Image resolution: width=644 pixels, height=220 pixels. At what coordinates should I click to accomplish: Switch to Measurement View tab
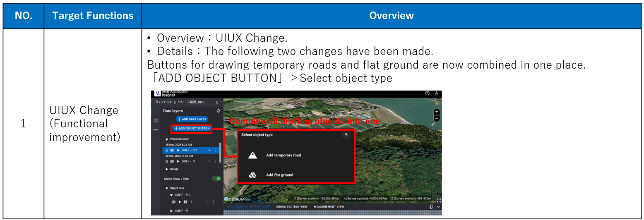329,207
